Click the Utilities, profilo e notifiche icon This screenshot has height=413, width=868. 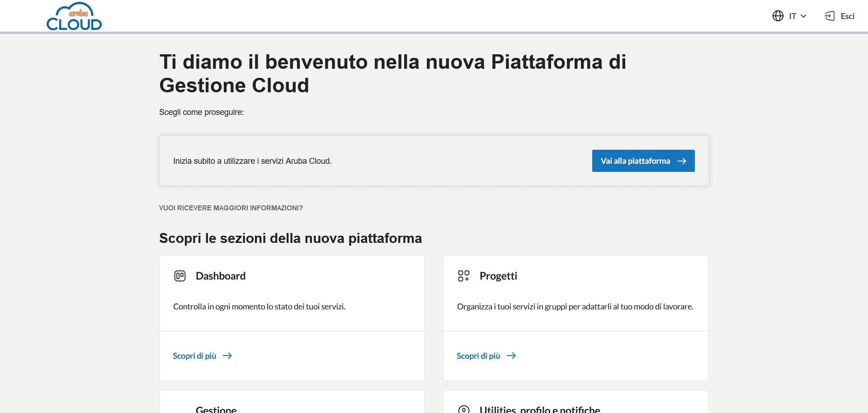[464, 409]
